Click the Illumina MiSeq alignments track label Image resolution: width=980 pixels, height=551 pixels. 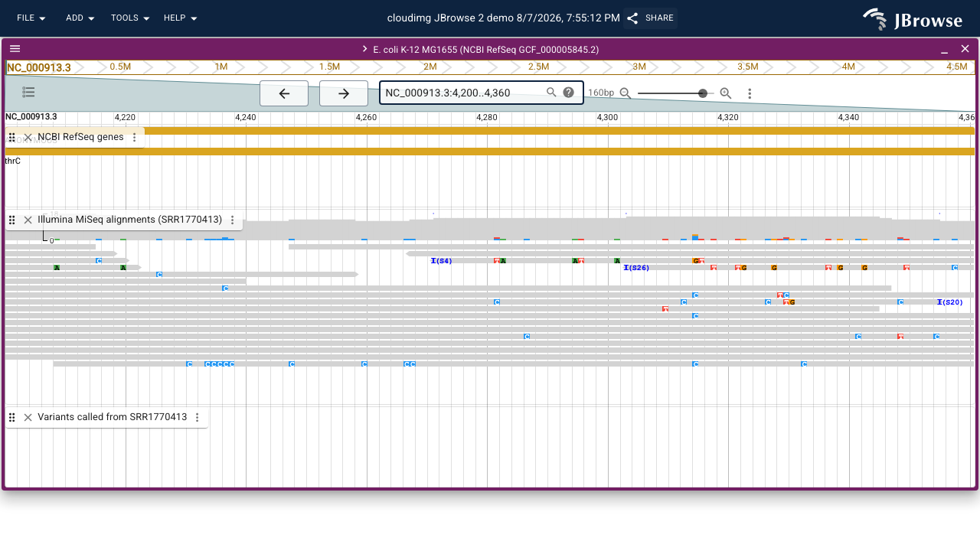(x=129, y=220)
